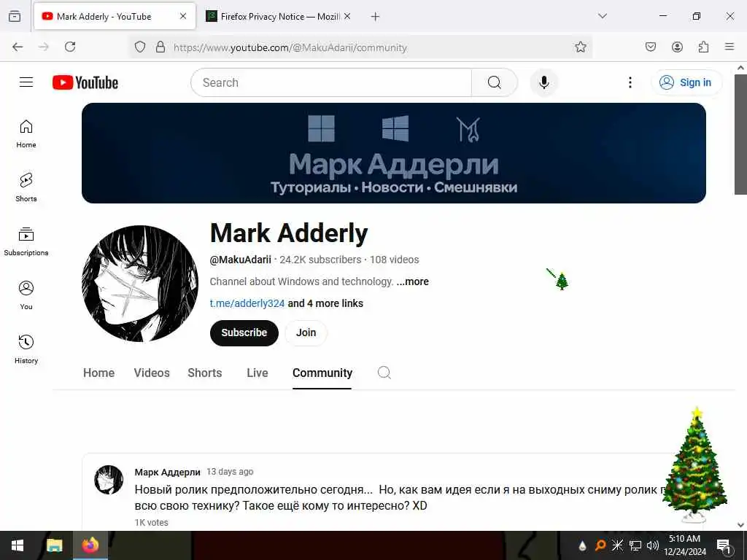The width and height of the screenshot is (747, 560).
Task: Open the notification center
Action: [724, 545]
